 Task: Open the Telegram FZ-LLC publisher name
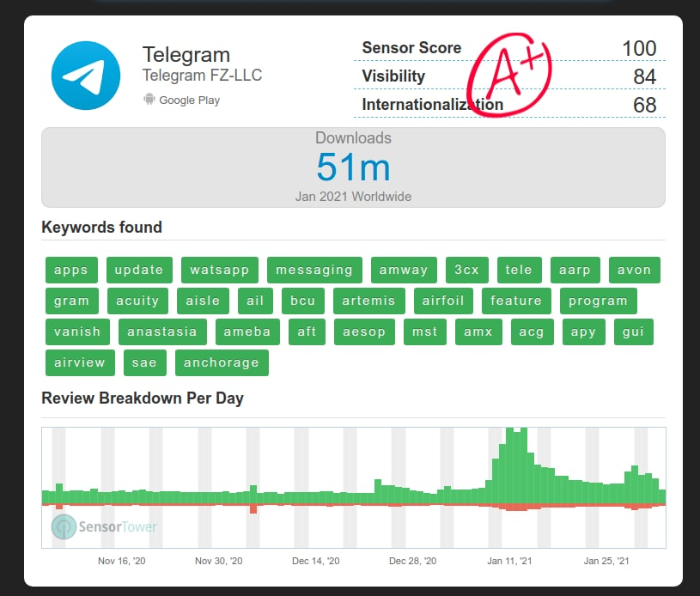(202, 75)
